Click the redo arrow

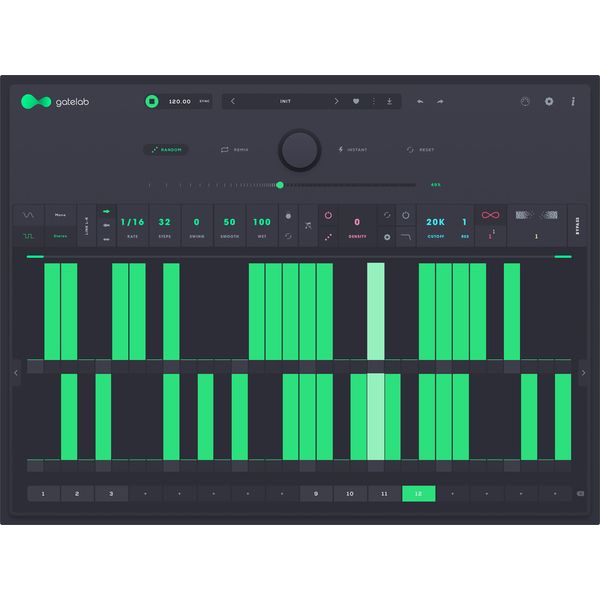(x=440, y=101)
